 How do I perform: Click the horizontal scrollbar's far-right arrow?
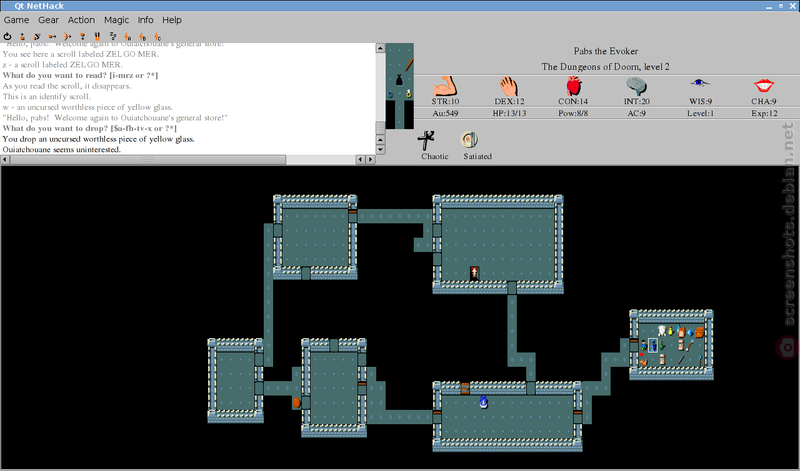371,160
